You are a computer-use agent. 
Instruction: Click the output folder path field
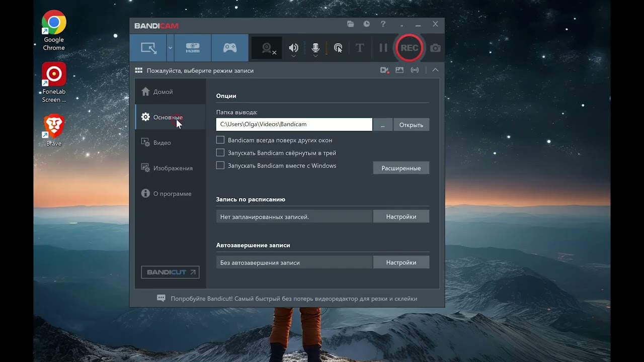point(294,124)
